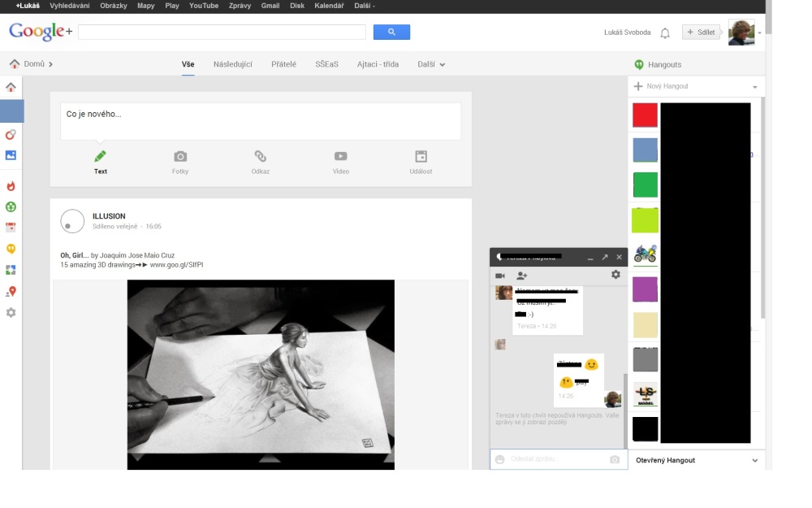Click the Co je nového post box
Viewport: 812px width, 508px height.
click(x=261, y=121)
